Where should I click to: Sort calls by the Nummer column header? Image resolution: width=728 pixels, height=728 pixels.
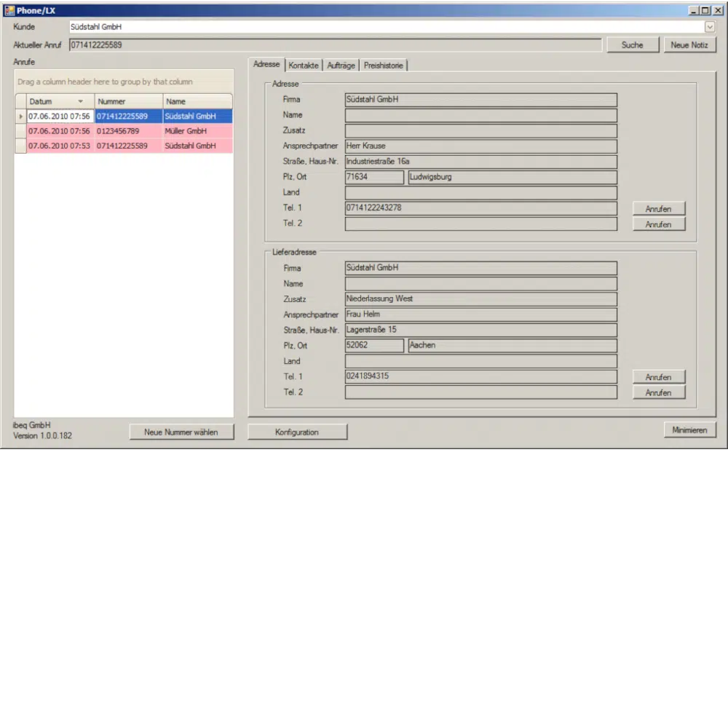127,102
